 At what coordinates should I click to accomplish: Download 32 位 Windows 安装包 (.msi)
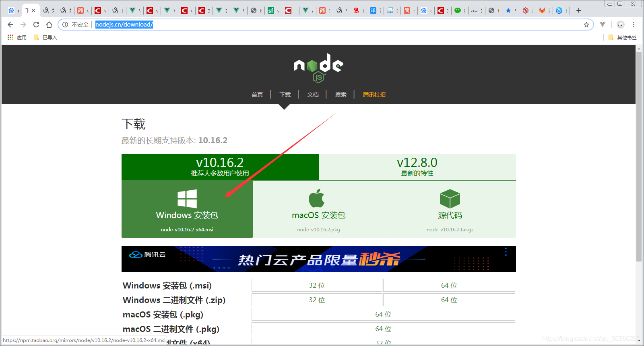pos(317,285)
